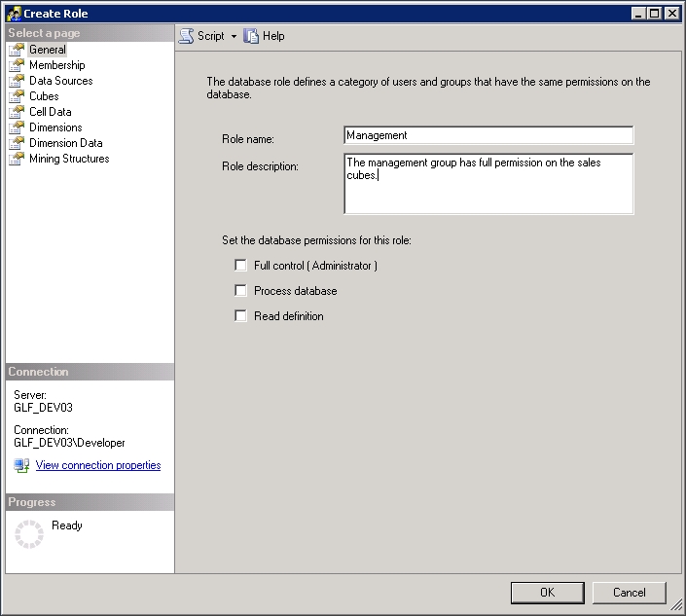Click the Role name label
Image resolution: width=686 pixels, height=616 pixels.
tap(247, 139)
